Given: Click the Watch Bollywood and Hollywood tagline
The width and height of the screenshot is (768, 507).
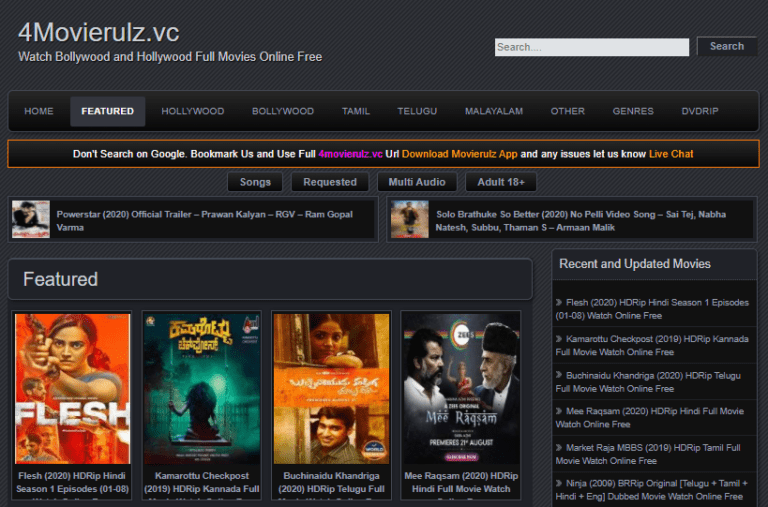Looking at the screenshot, I should [x=170, y=57].
